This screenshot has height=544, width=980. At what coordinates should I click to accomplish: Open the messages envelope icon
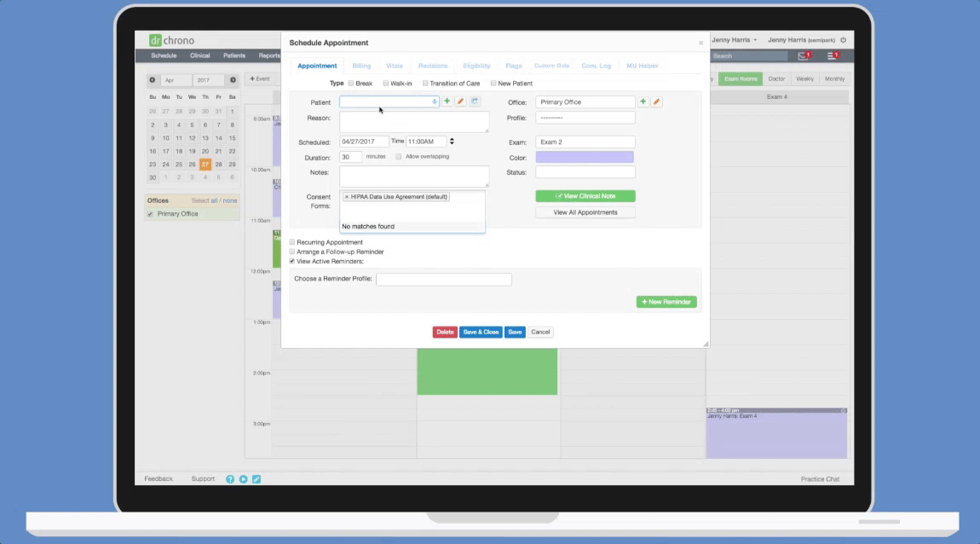804,56
